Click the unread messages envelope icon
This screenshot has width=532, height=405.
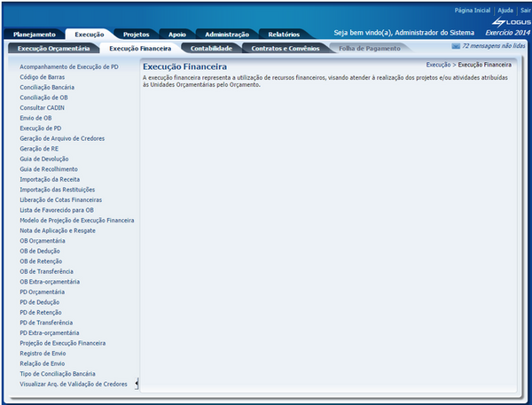coord(456,44)
